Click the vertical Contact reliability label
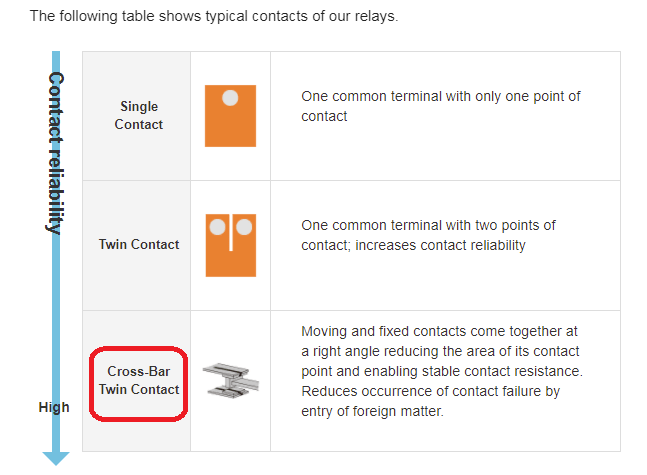 pyautogui.click(x=55, y=153)
